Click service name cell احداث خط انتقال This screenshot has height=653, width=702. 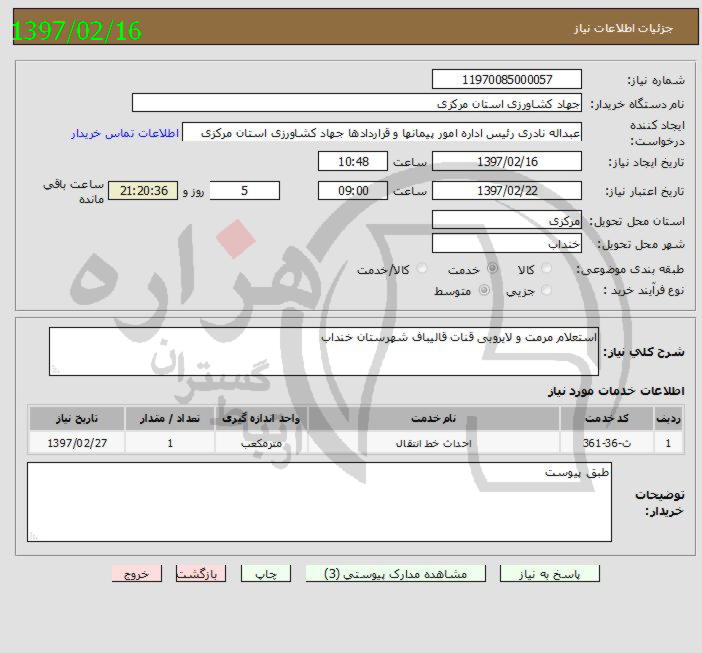pyautogui.click(x=433, y=443)
